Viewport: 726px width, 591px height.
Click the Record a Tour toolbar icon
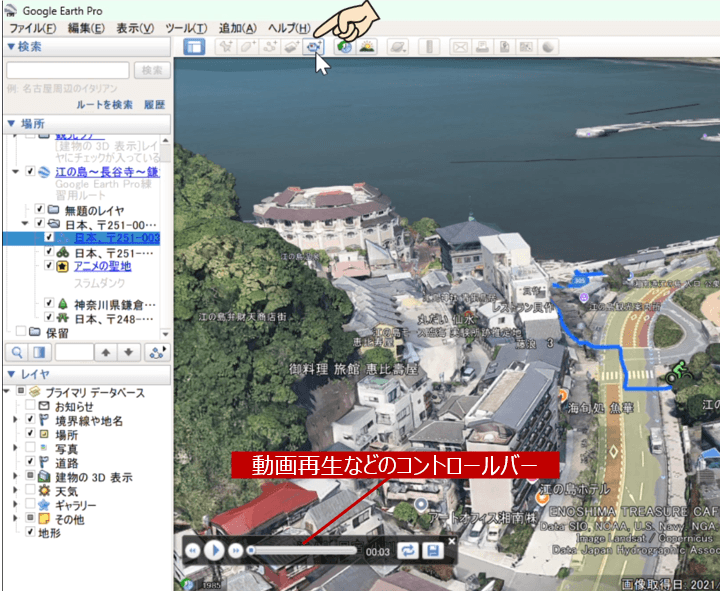click(316, 47)
